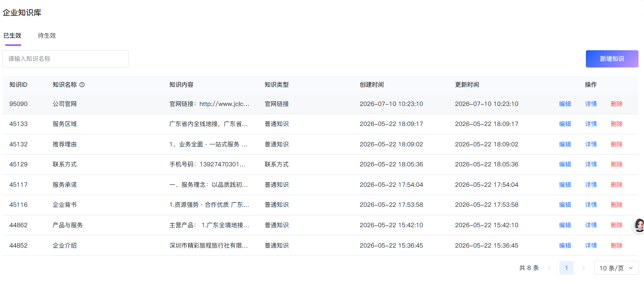The image size is (644, 288).
Task: Click the 知识内容 column header
Action: pyautogui.click(x=181, y=85)
